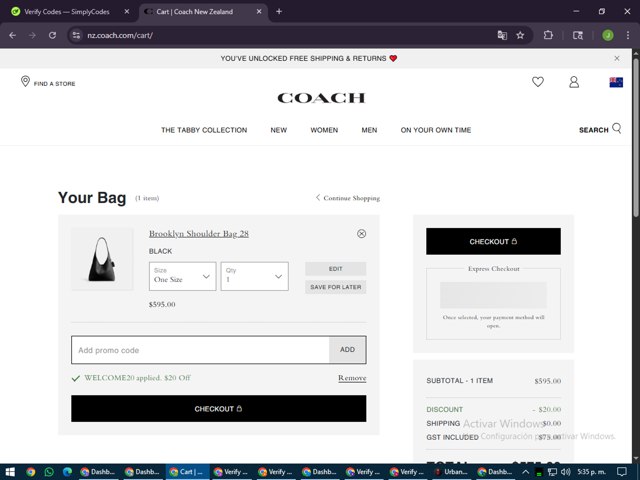640x480 pixels.
Task: Open the Chrome three-dot menu
Action: pos(628,36)
